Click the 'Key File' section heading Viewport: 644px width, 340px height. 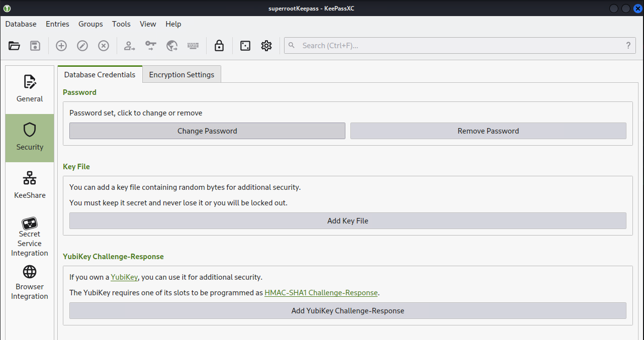76,167
